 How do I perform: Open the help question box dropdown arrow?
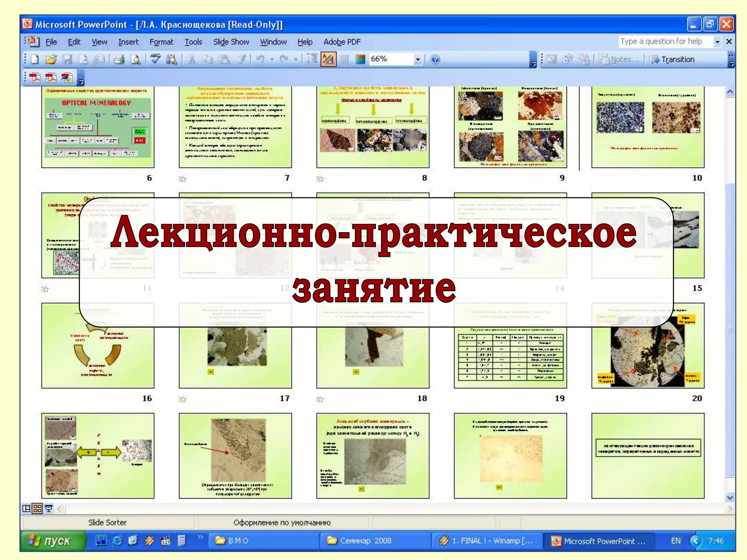pyautogui.click(x=717, y=42)
